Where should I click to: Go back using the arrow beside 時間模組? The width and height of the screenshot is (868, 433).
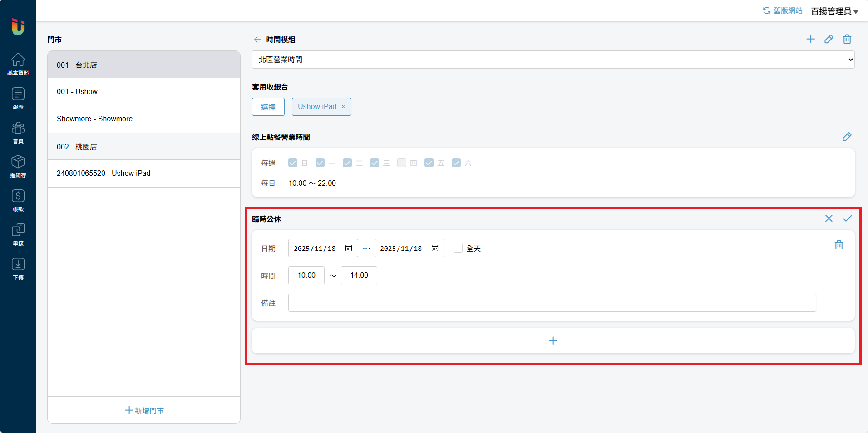[257, 40]
